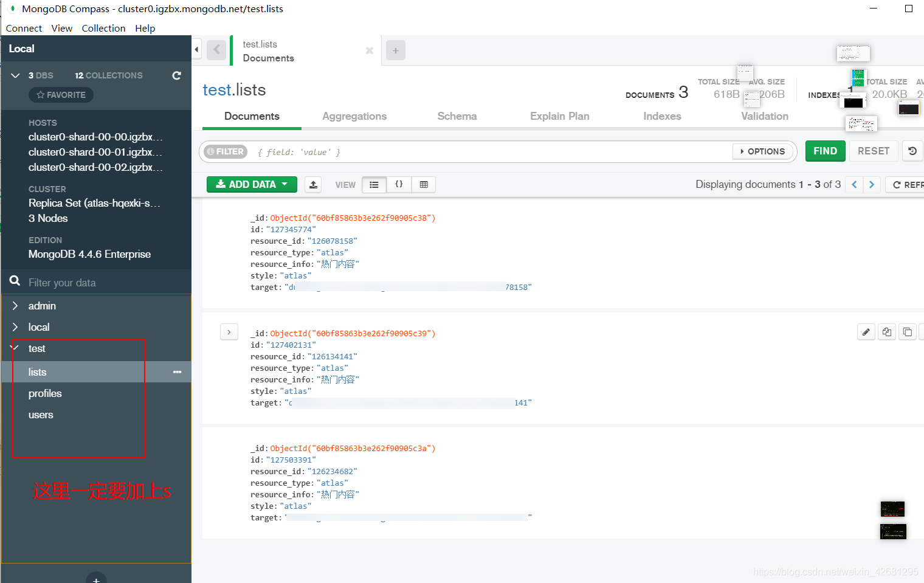The width and height of the screenshot is (924, 583).
Task: Expand the local database
Action: (x=15, y=327)
